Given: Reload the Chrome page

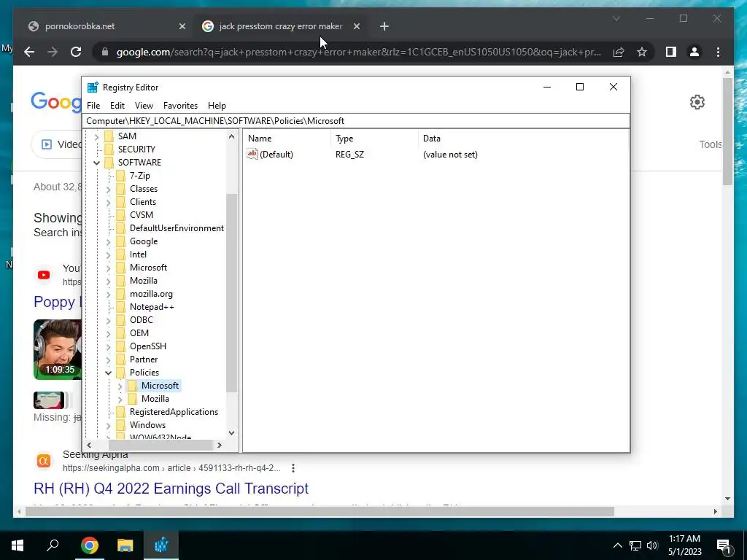Looking at the screenshot, I should pyautogui.click(x=76, y=52).
